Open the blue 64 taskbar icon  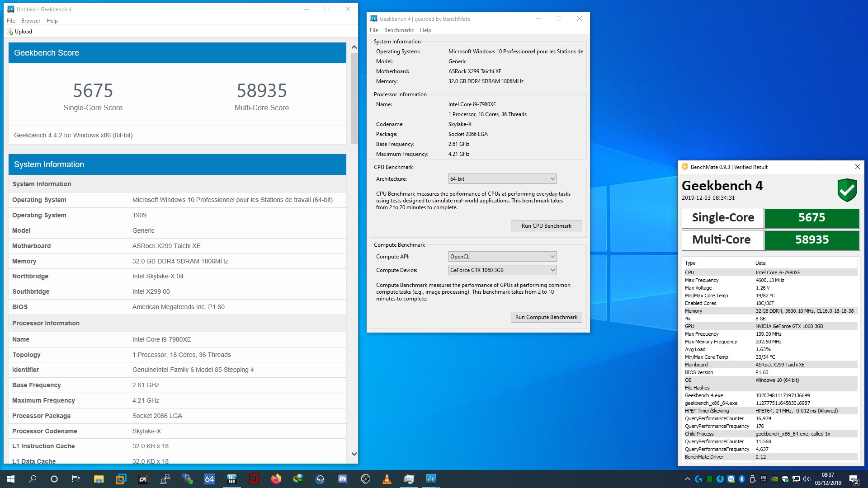coord(209,479)
